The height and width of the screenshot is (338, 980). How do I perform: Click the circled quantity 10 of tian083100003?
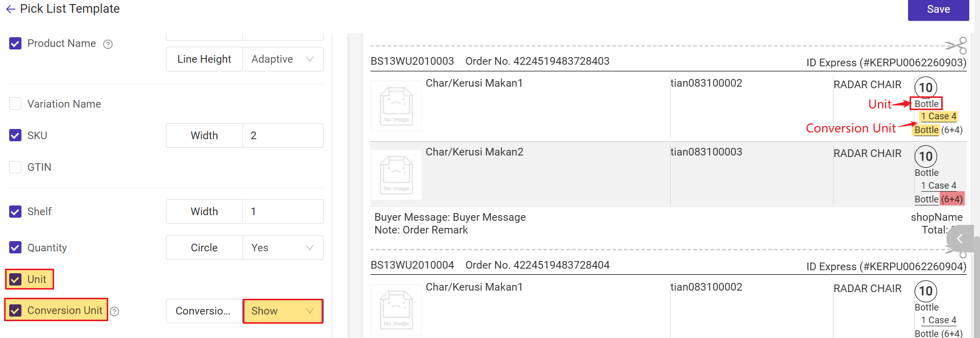pos(926,157)
